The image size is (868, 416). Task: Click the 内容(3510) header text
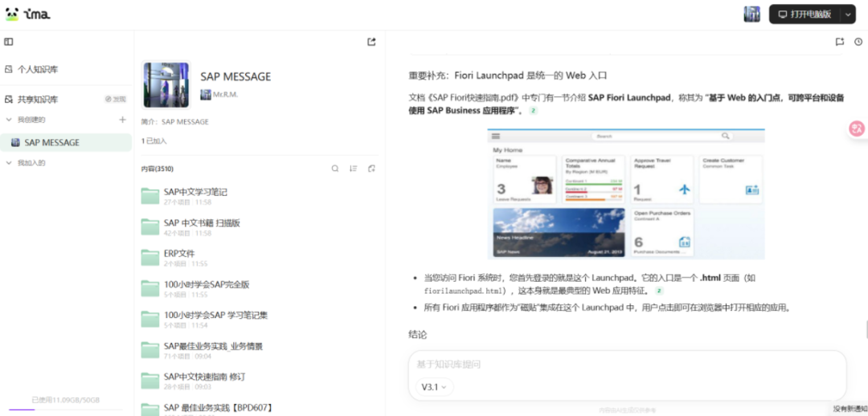click(x=158, y=169)
